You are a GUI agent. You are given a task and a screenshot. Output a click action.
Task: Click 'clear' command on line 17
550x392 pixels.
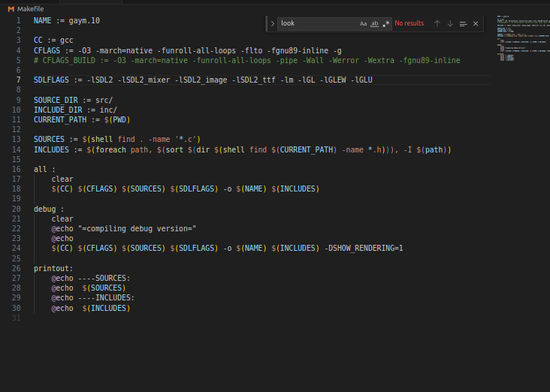tap(62, 179)
